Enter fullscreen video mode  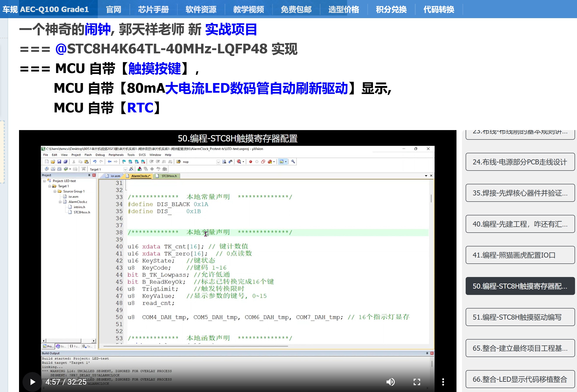click(417, 382)
